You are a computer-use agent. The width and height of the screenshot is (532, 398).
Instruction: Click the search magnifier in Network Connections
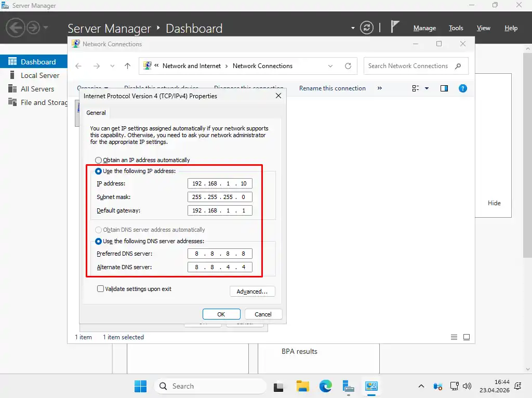[458, 66]
